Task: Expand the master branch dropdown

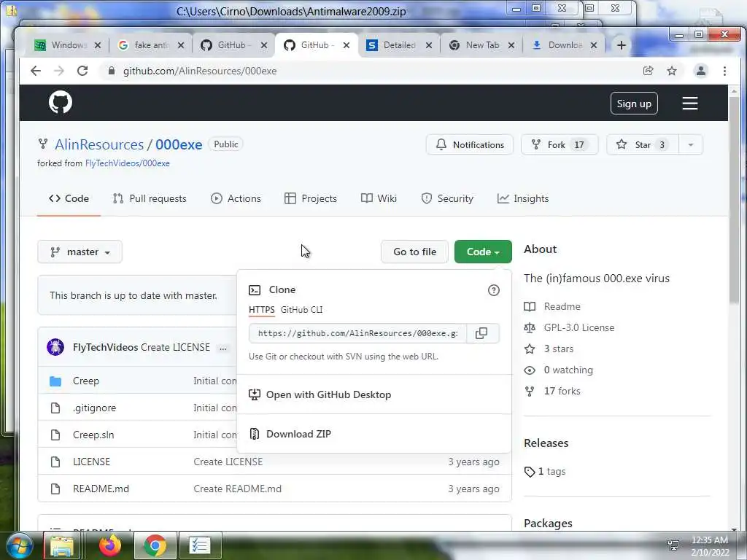Action: click(80, 252)
